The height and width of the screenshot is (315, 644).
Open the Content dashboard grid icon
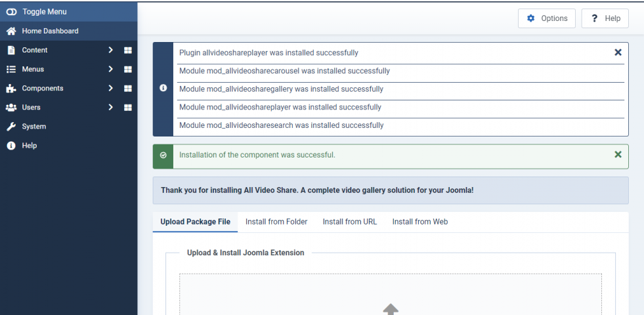[x=128, y=50]
